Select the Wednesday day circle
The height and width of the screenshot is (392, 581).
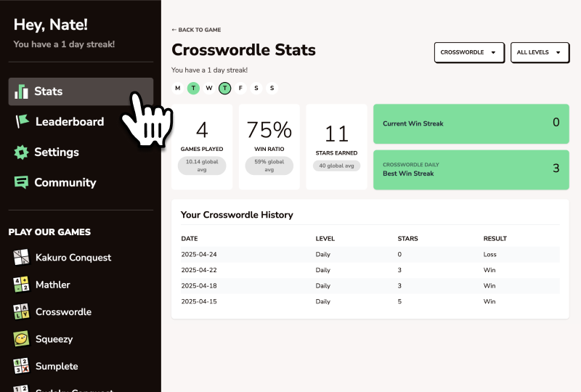(x=209, y=88)
